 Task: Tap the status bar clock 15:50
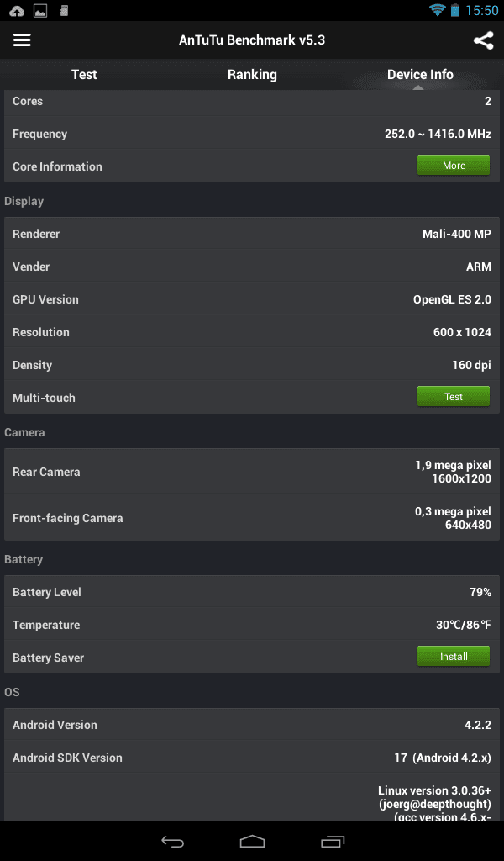(482, 10)
